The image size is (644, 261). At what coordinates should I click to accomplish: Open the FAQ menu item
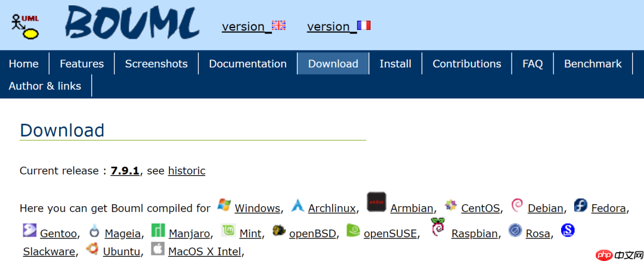point(532,64)
